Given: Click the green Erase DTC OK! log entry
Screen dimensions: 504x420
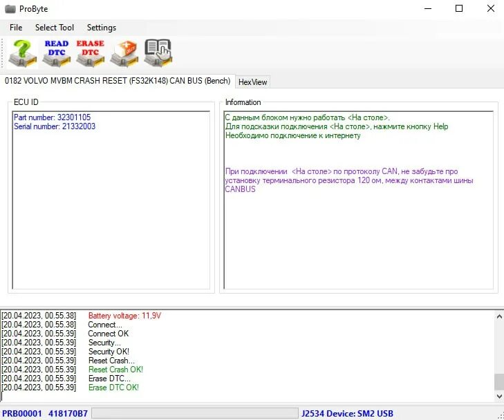Looking at the screenshot, I should pos(113,388).
